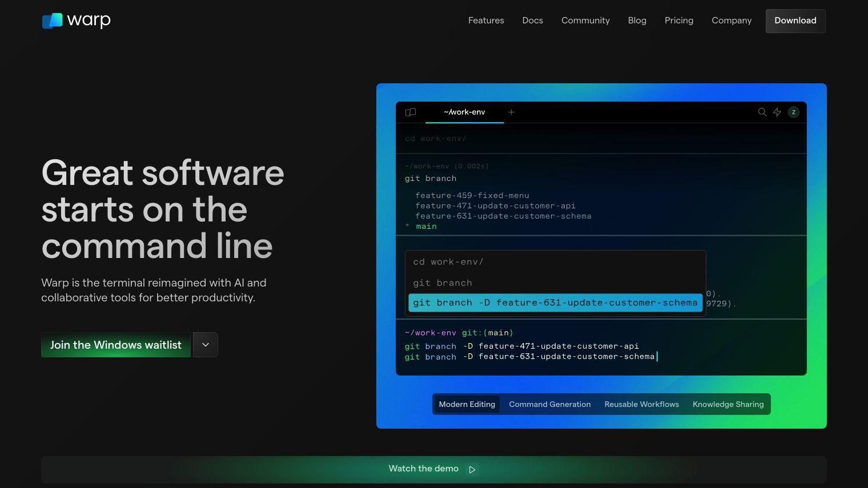This screenshot has width=868, height=488.
Task: Click the play triangle icon next to Watch the demo
Action: pos(472,470)
